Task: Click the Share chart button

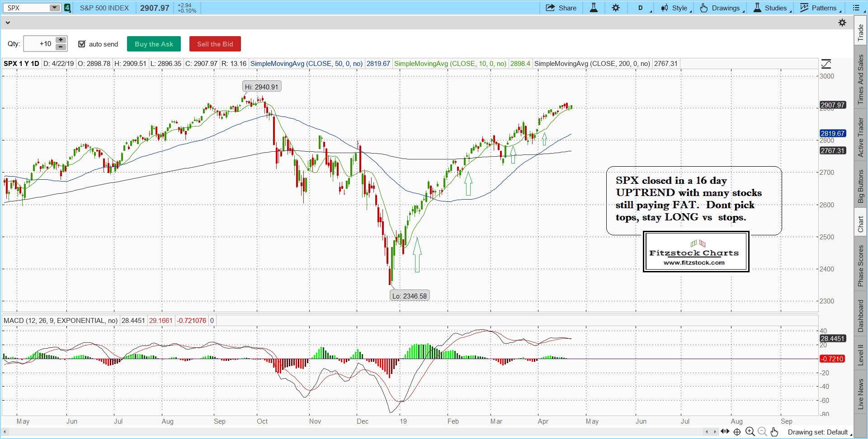Action: (x=561, y=8)
